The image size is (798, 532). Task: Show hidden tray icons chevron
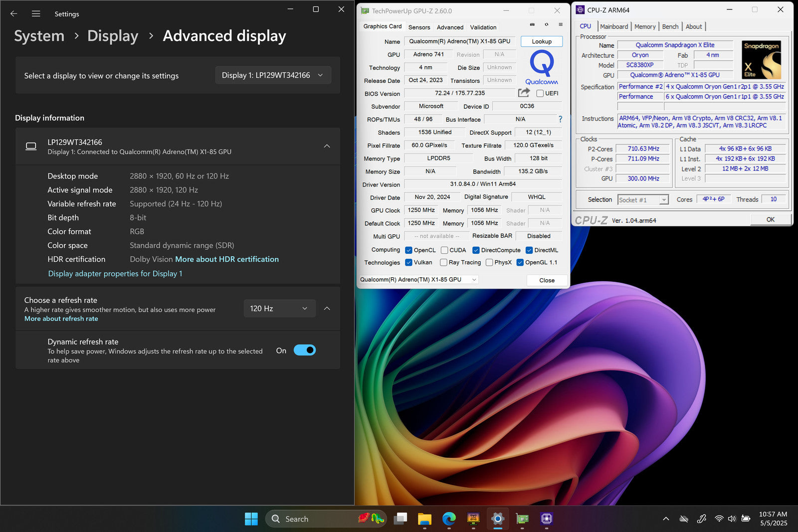pyautogui.click(x=666, y=519)
